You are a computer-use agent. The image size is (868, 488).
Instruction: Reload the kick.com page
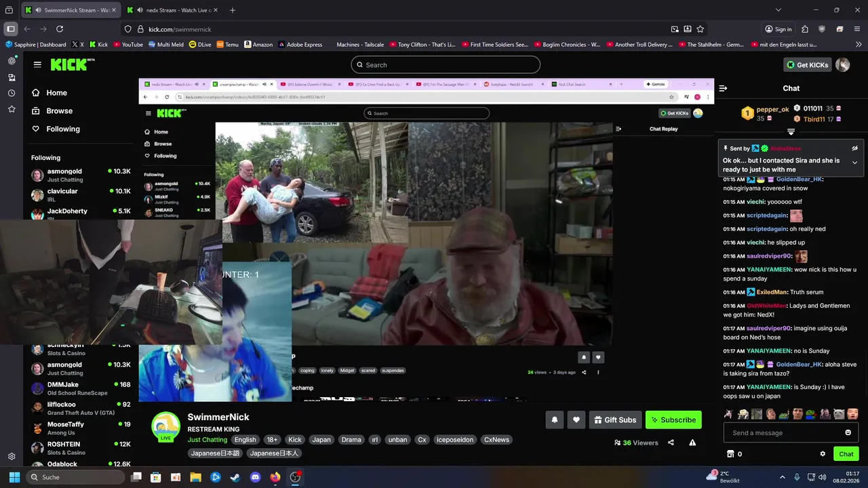60,29
